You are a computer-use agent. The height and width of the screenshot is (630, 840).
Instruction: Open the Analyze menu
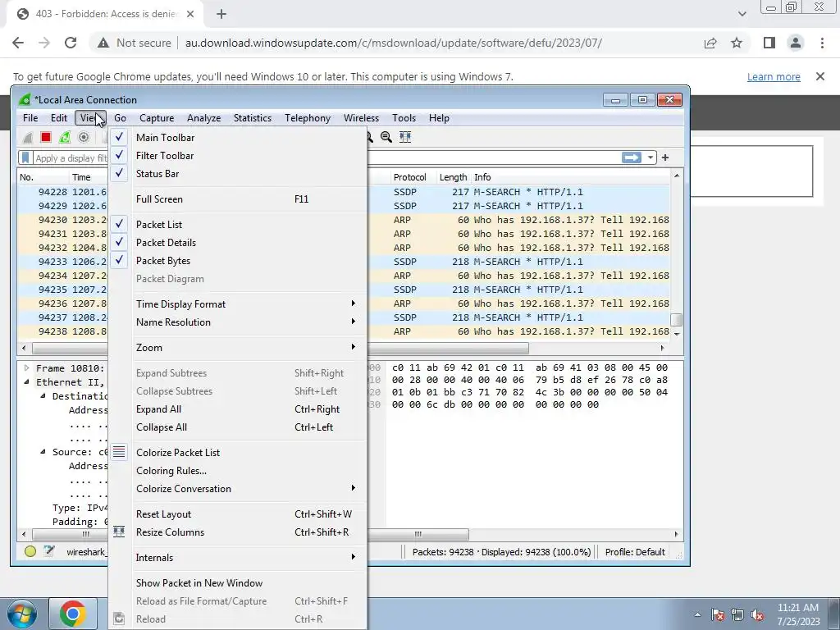coord(203,118)
